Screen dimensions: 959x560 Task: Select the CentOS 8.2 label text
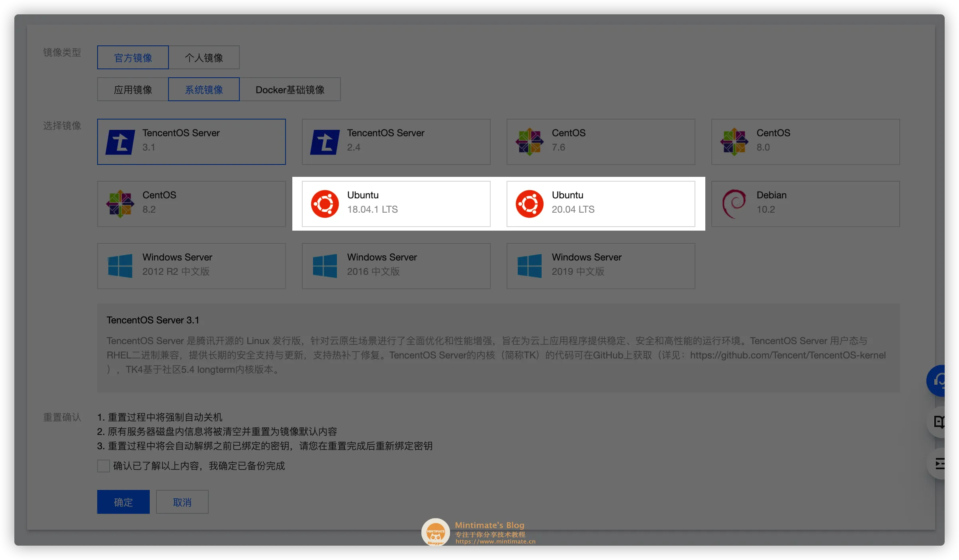[x=159, y=202]
